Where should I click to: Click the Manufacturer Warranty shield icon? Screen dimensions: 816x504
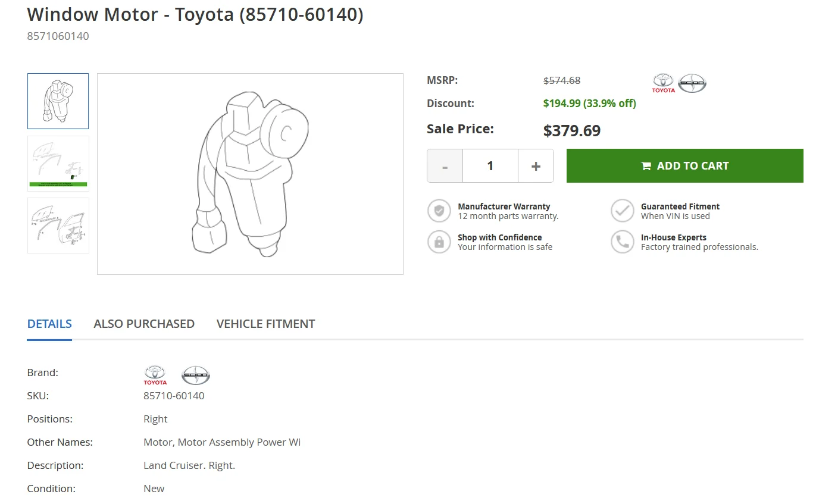pos(439,211)
